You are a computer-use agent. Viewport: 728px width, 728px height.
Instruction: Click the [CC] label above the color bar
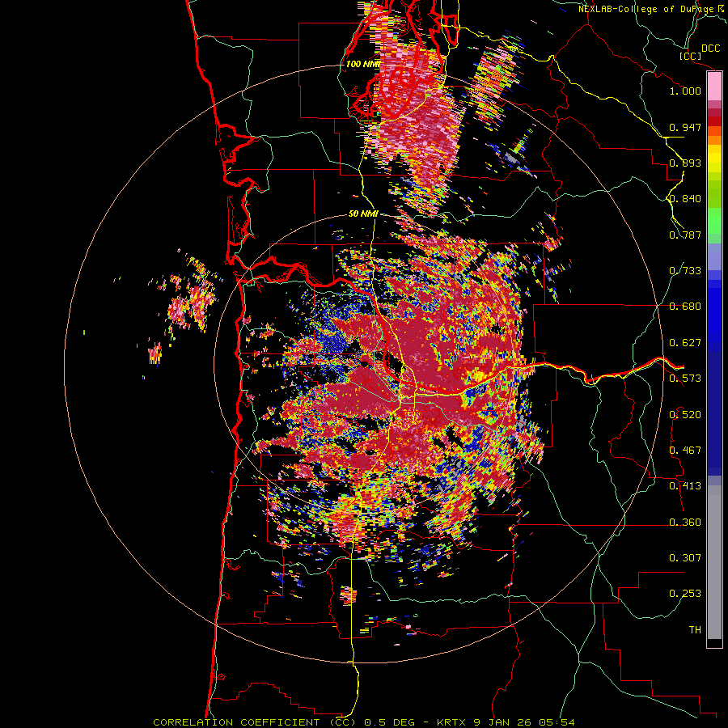point(691,56)
